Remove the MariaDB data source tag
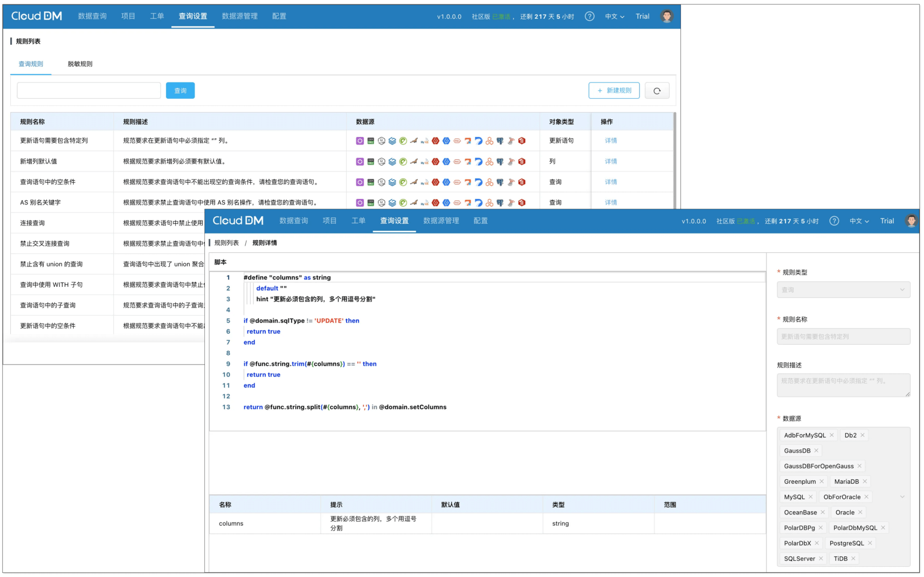This screenshot has width=924, height=577. point(865,482)
